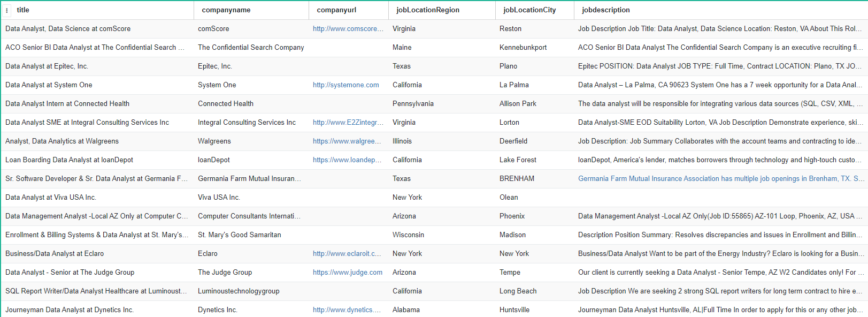Click the jobLocationCity column header
This screenshot has width=868, height=317.
click(x=529, y=10)
